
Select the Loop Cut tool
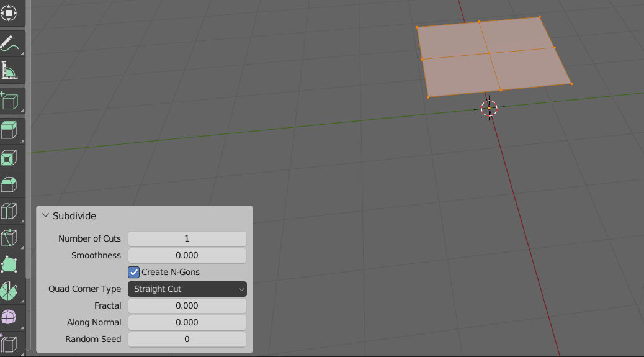coord(9,211)
